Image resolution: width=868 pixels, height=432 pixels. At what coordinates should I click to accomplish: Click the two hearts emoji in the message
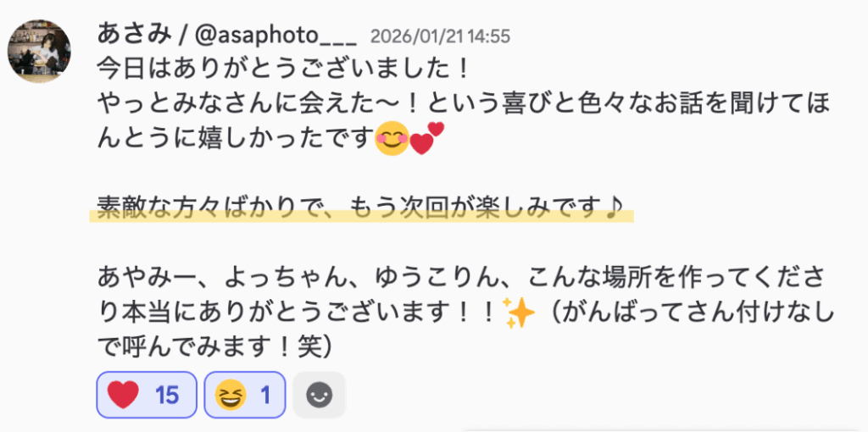[427, 137]
